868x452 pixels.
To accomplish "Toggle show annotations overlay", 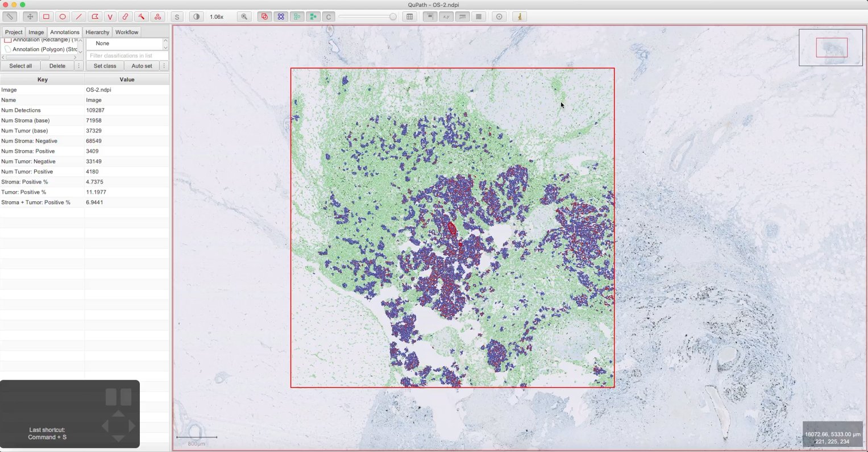I will pyautogui.click(x=264, y=16).
